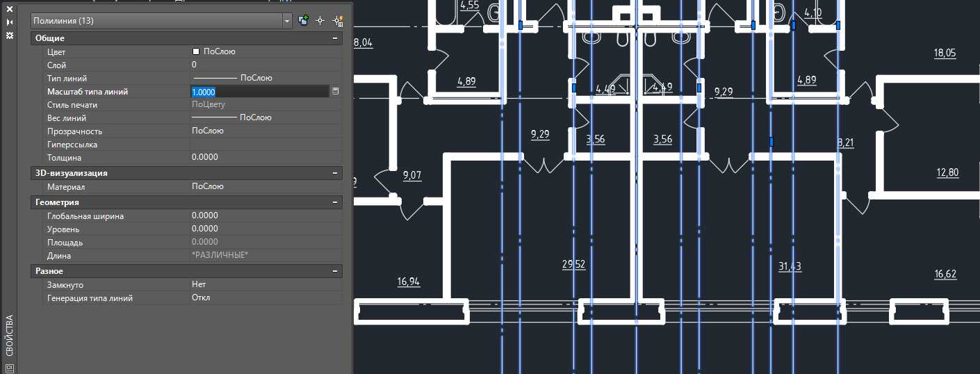980x374 pixels.
Task: Click the small icon below СВОЙСТВА title
Action: point(10,368)
